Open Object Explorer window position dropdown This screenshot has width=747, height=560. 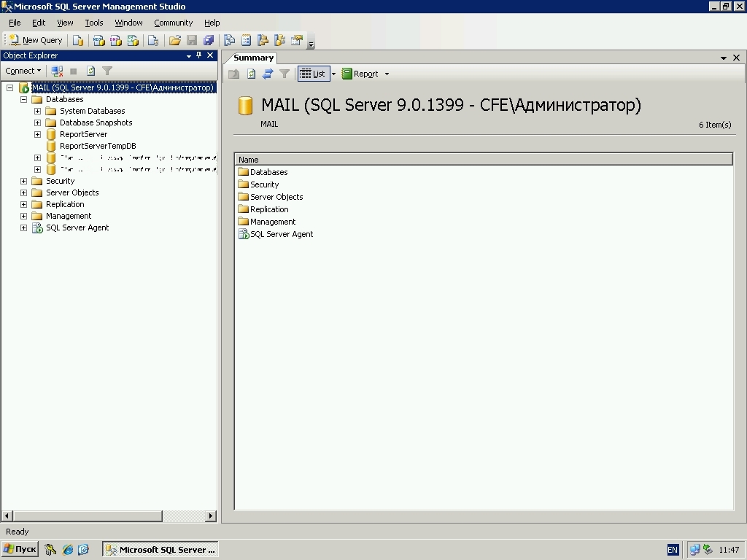click(189, 55)
